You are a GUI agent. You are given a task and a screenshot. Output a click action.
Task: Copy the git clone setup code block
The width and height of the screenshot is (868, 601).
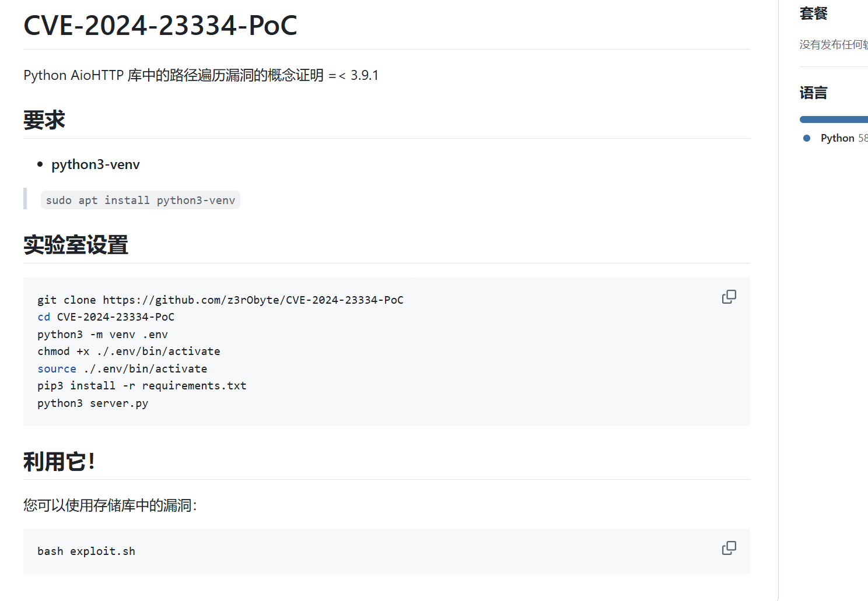(x=729, y=297)
